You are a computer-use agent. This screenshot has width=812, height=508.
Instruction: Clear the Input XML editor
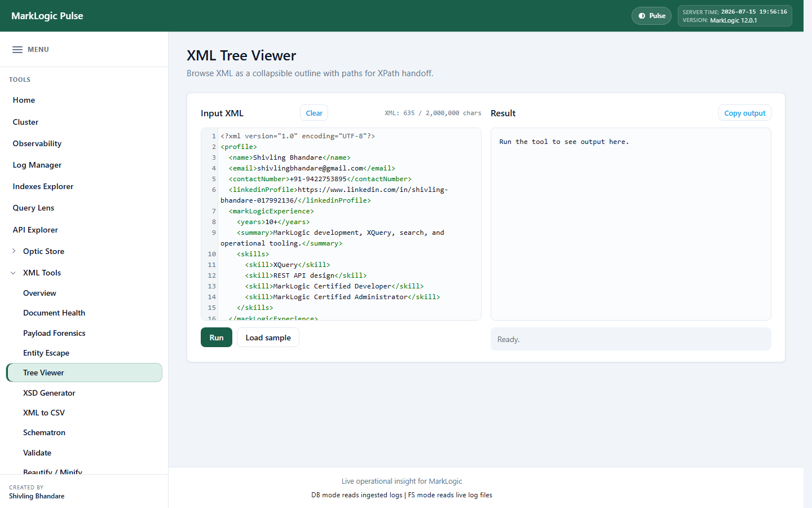point(314,113)
